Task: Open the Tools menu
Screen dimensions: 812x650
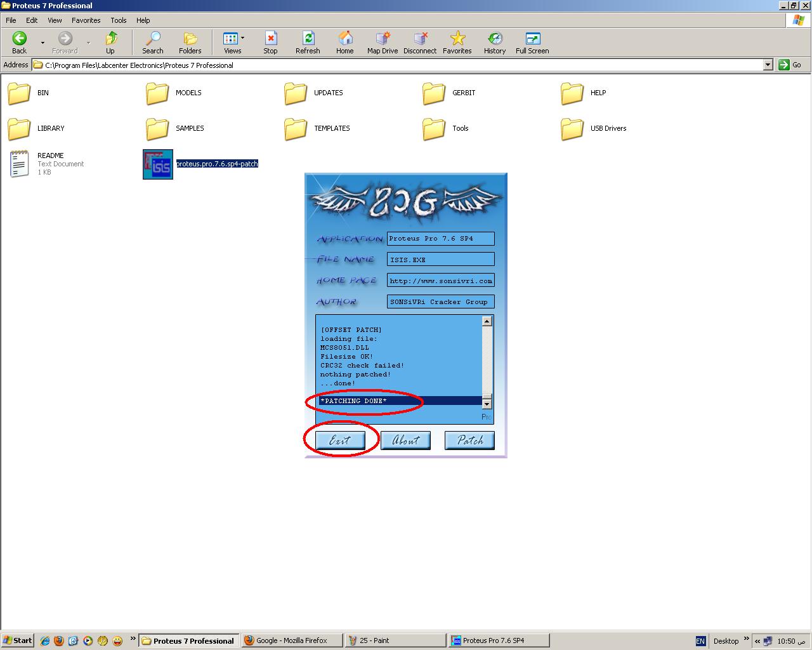Action: coord(119,20)
